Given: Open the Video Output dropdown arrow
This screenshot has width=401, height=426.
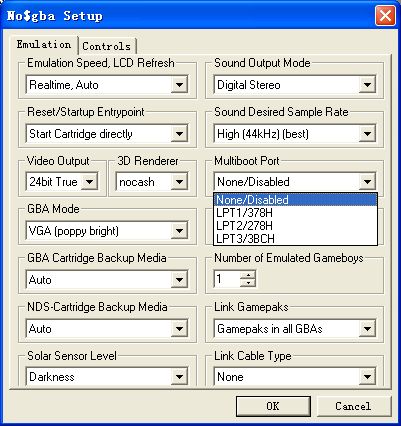Looking at the screenshot, I should pyautogui.click(x=89, y=182).
